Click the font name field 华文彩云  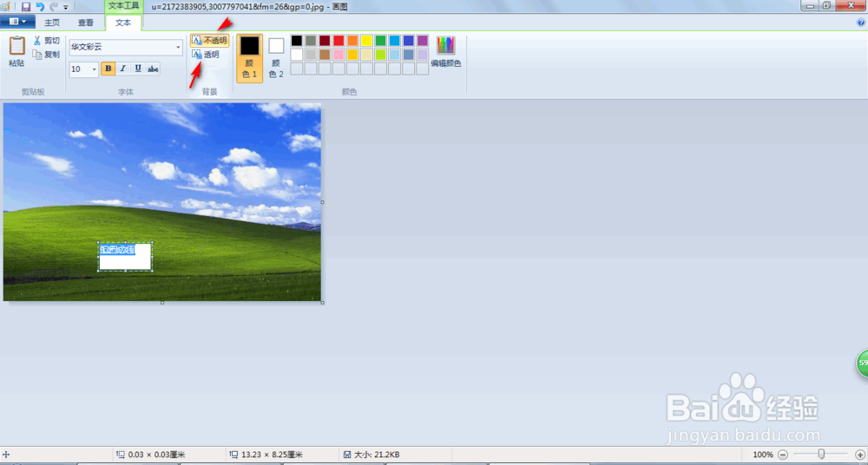click(122, 48)
